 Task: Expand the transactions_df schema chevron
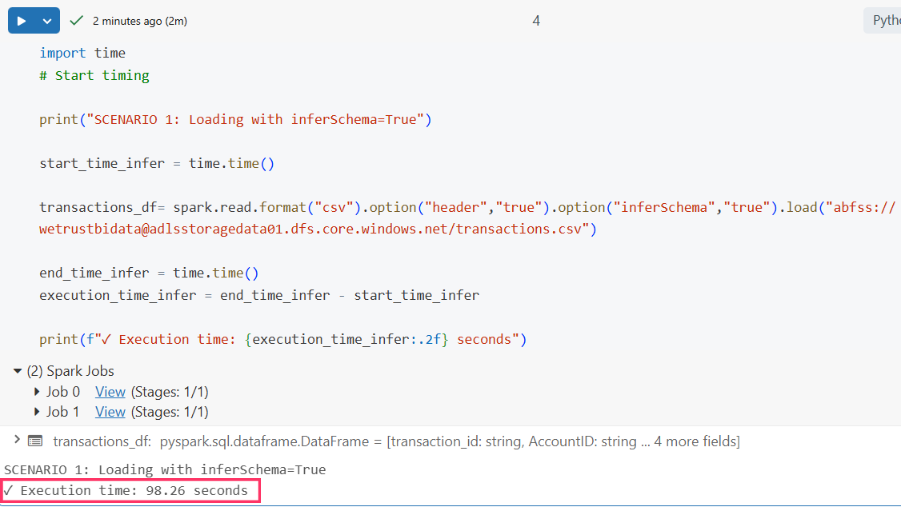coord(16,440)
